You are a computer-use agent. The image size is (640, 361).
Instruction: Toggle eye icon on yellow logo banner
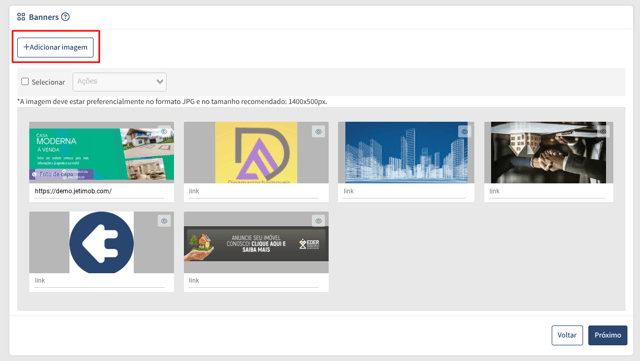point(318,131)
